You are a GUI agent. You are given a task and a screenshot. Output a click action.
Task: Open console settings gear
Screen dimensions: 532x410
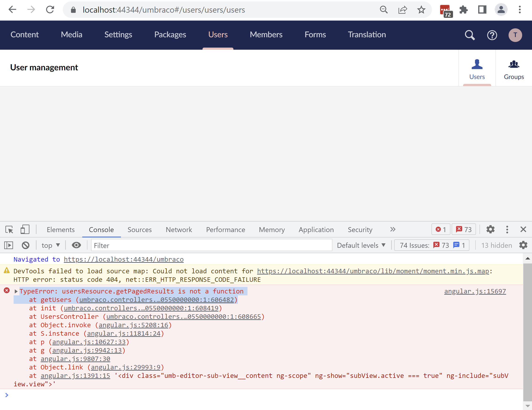[523, 245]
